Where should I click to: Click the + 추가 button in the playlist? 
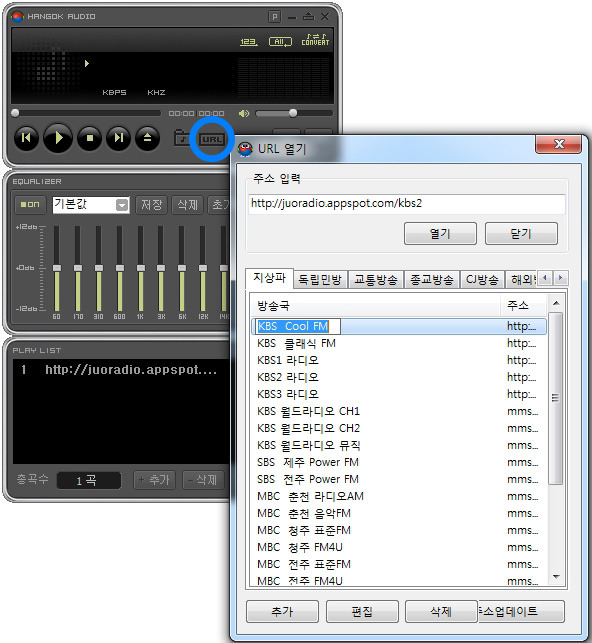[x=154, y=480]
